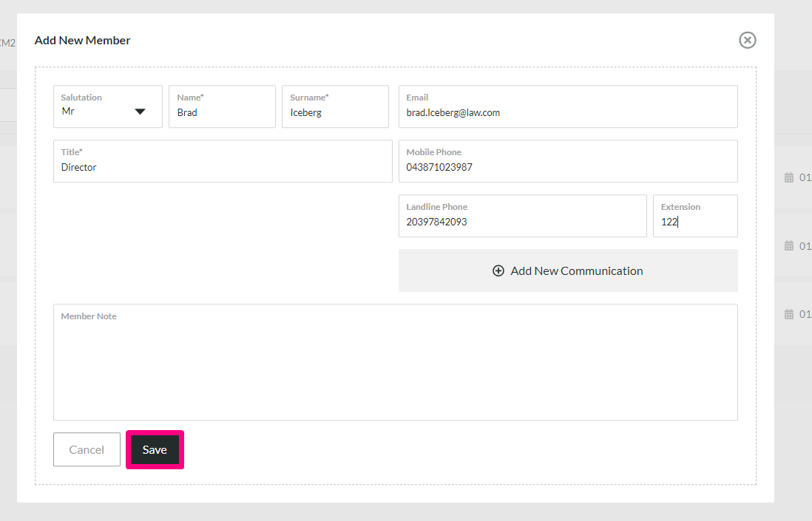
Task: Click the Title field containing Director
Action: coord(223,161)
